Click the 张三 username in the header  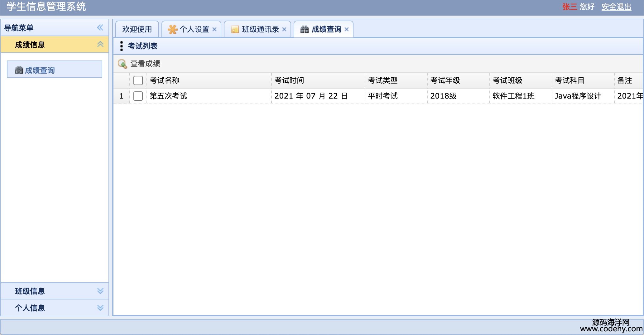(x=570, y=7)
